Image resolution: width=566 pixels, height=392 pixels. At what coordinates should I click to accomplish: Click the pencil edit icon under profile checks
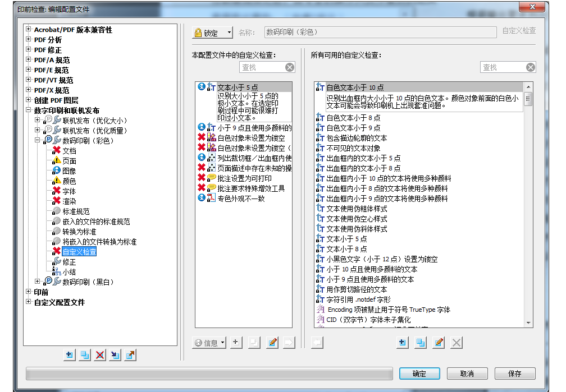(x=272, y=343)
